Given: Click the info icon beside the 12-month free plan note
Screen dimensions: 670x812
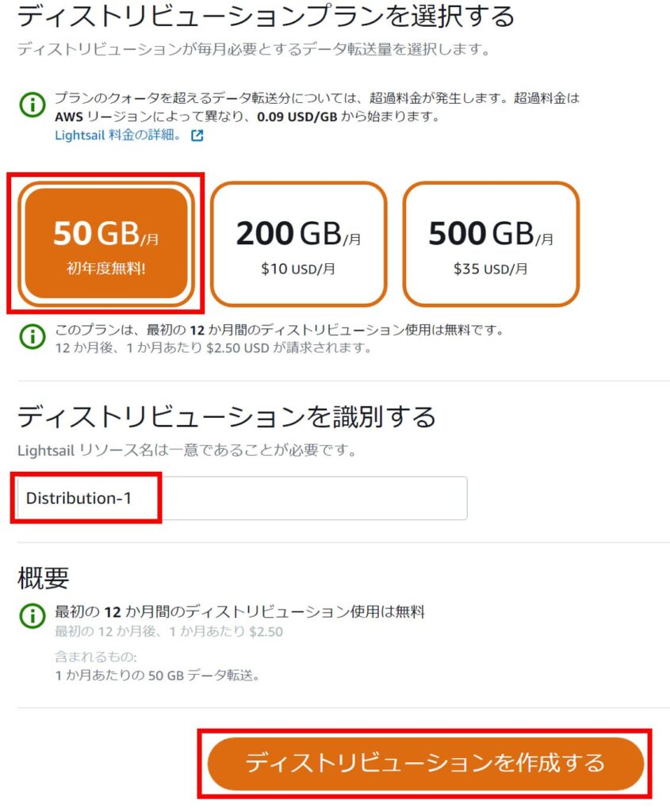Looking at the screenshot, I should (32, 336).
